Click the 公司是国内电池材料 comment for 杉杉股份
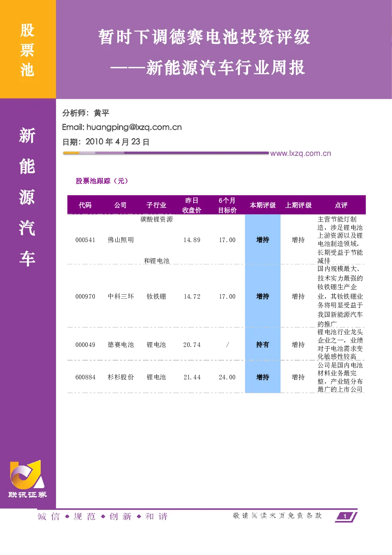 [x=340, y=377]
